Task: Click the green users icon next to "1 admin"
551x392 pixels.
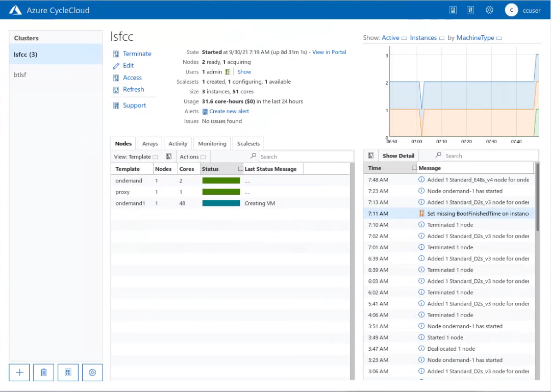Action: (228, 72)
